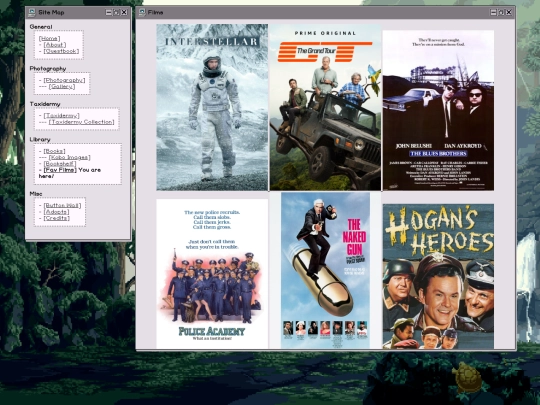Open the Credits link
This screenshot has height=405, width=540.
57,218
